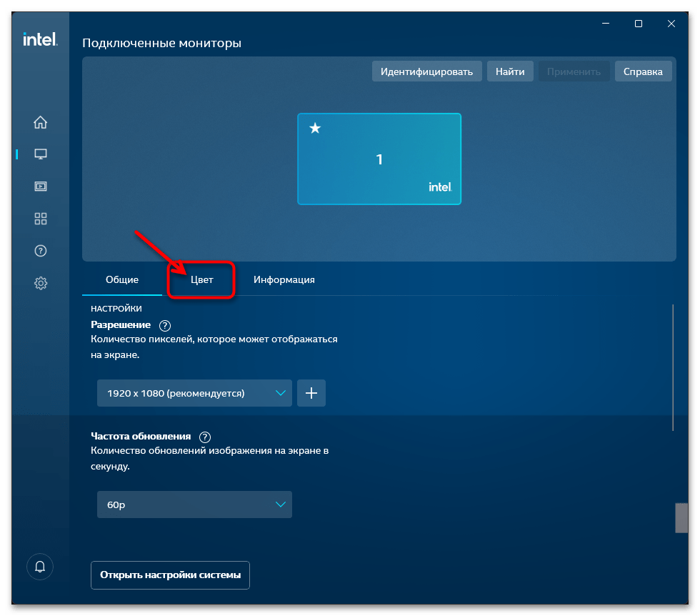Expand the 60p refresh rate dropdown
The width and height of the screenshot is (700, 616).
coord(194,505)
